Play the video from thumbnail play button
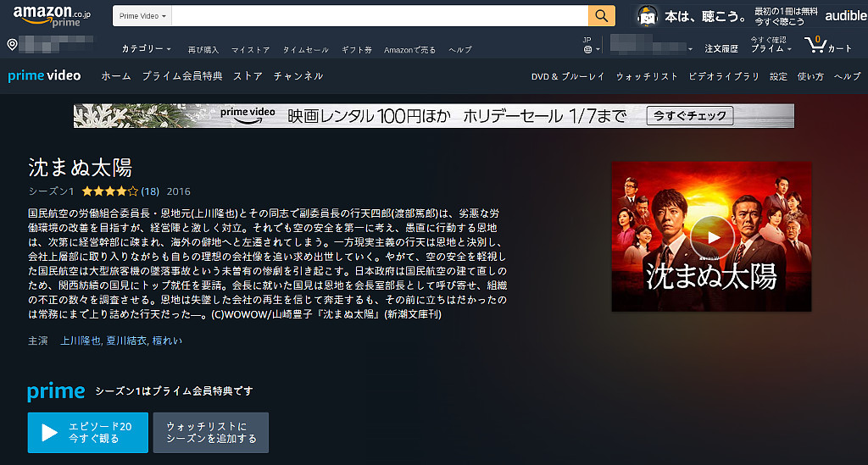 pos(712,237)
